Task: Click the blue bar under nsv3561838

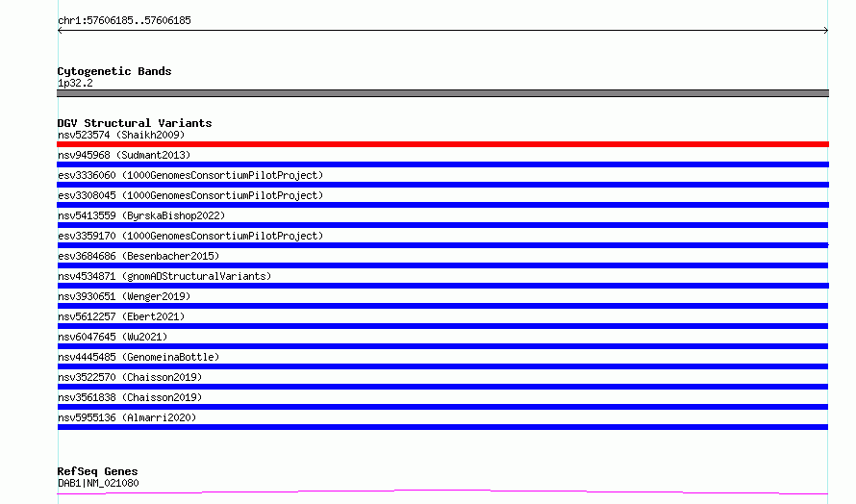Action: point(442,407)
